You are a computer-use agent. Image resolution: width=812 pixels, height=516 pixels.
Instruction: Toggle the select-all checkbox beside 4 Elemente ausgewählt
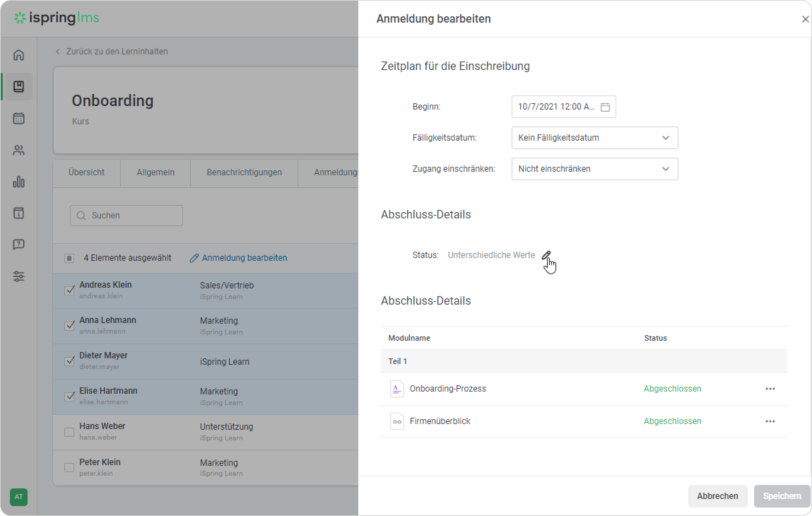(69, 258)
